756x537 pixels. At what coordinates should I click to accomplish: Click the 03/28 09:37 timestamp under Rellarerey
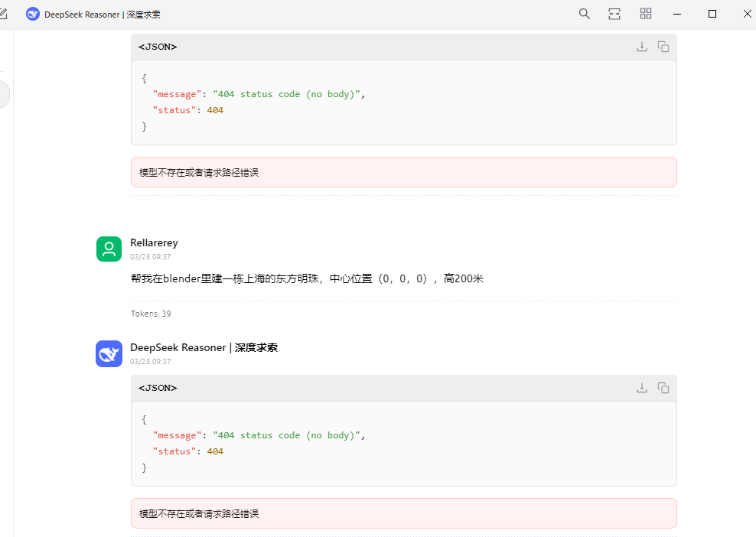(x=151, y=257)
